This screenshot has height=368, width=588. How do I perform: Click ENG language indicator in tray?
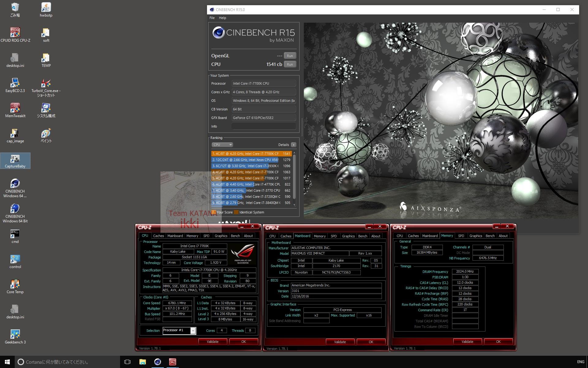point(581,362)
